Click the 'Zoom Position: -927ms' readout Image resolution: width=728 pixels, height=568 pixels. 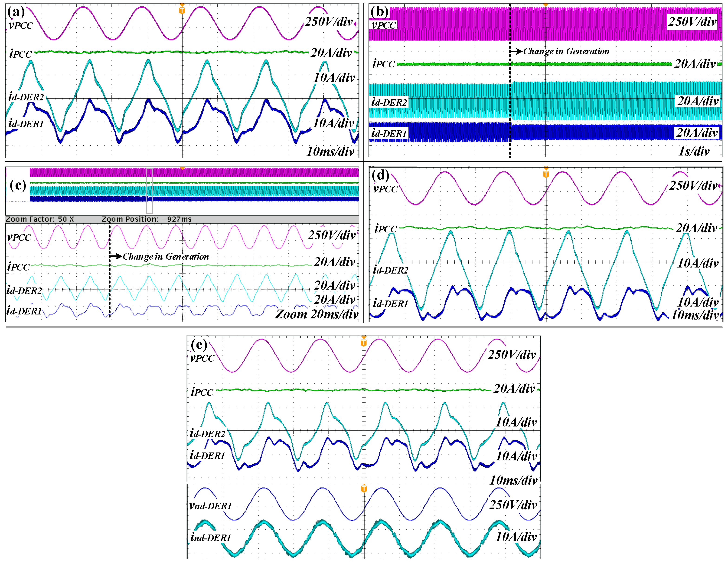pos(147,219)
